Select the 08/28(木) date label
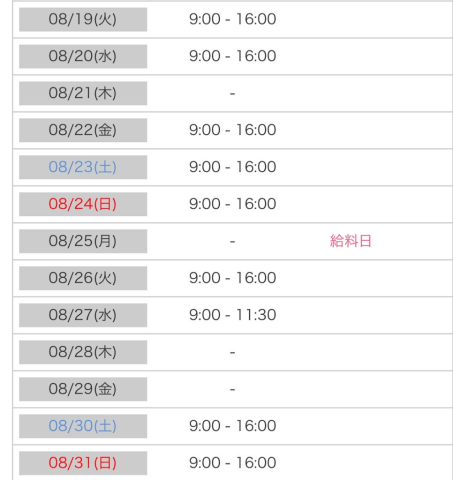 pos(83,352)
